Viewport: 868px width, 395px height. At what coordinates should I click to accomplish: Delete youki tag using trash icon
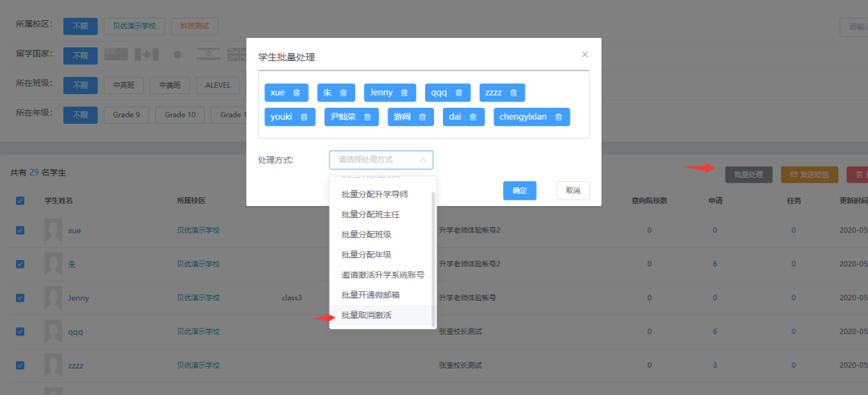pyautogui.click(x=304, y=117)
